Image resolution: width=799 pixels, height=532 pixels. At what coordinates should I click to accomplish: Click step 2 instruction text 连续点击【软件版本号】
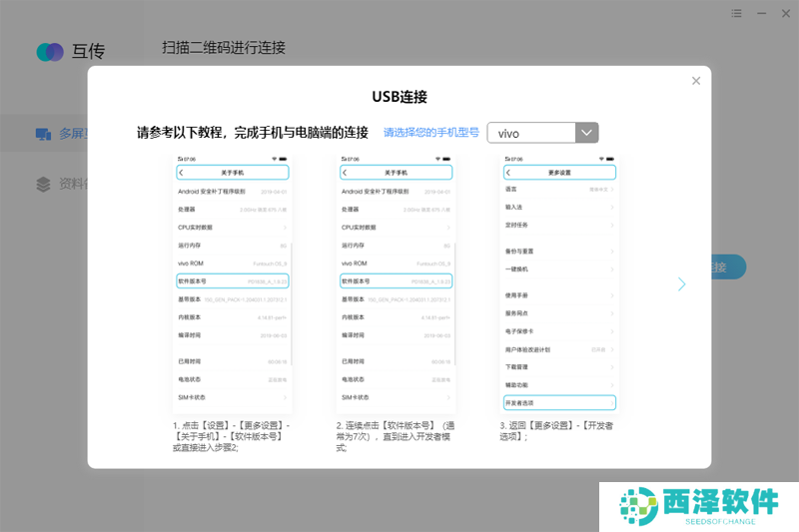[396, 436]
